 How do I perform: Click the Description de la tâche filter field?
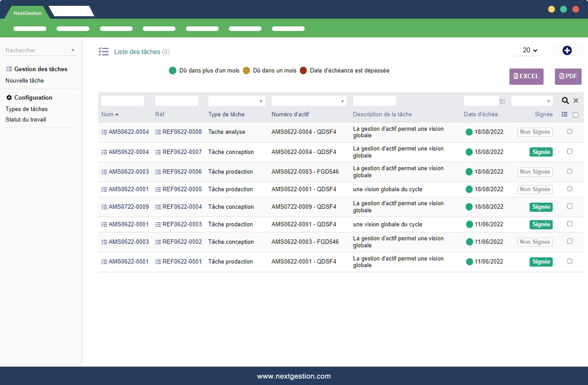(x=374, y=101)
